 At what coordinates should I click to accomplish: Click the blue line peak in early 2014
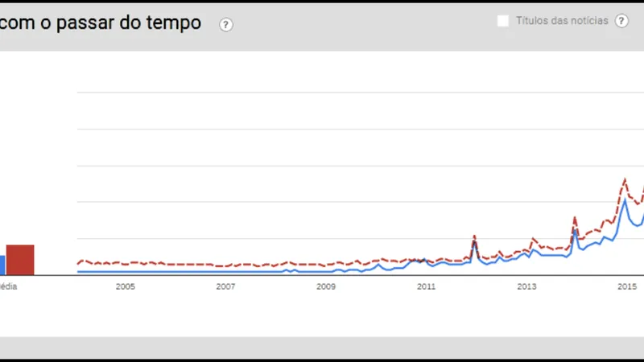pyautogui.click(x=575, y=230)
